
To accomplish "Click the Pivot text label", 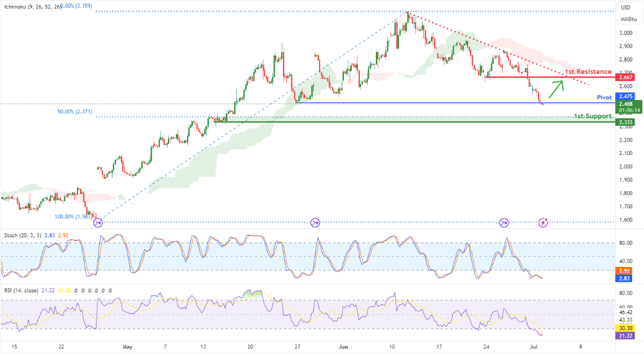I will click(604, 97).
